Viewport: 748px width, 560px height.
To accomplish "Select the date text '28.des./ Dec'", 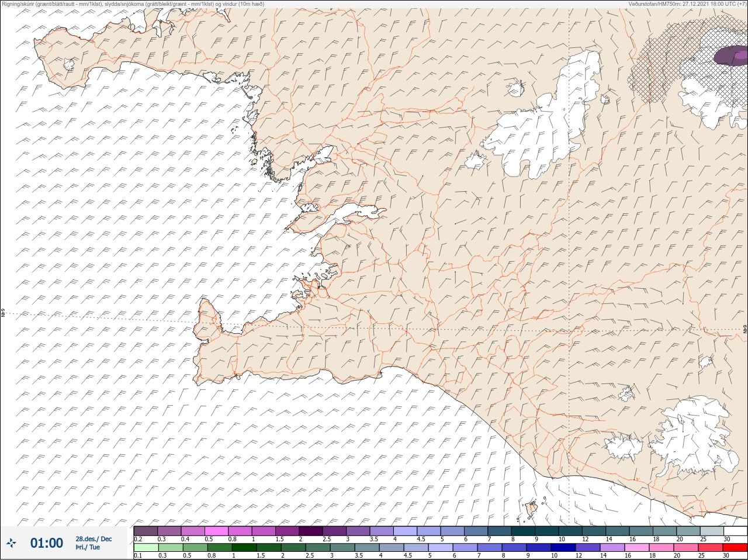I will click(93, 539).
